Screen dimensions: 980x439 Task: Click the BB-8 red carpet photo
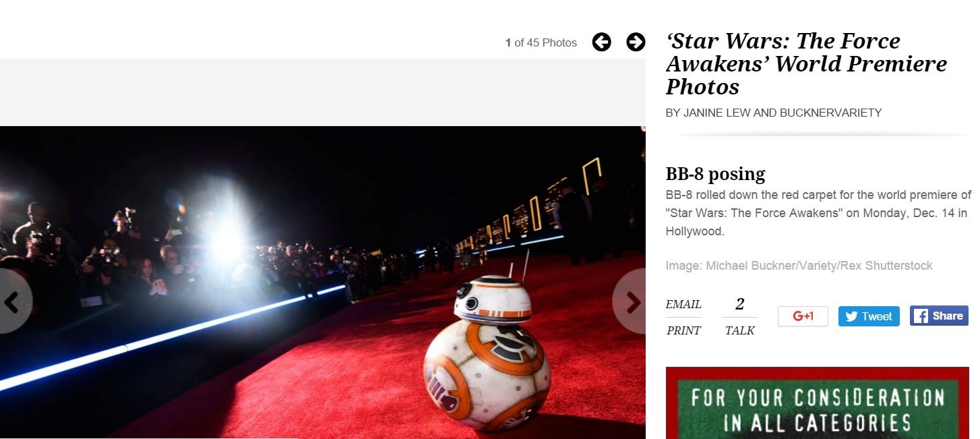(323, 283)
